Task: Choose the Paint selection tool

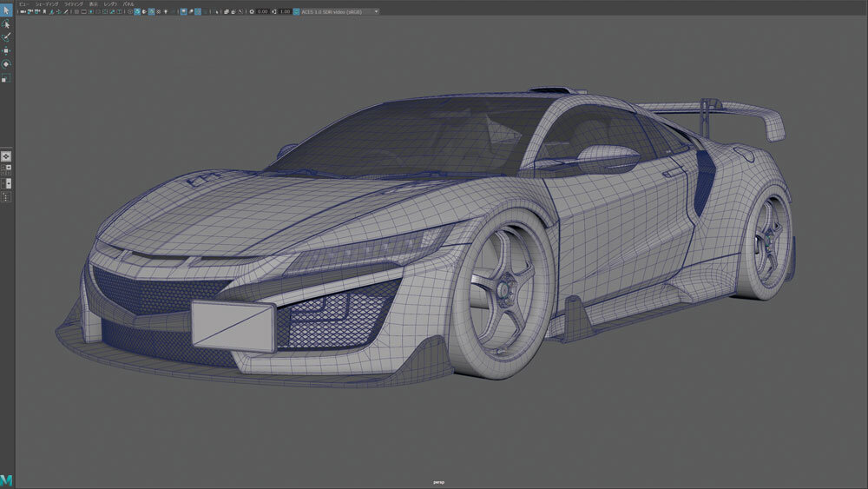Action: tap(7, 37)
